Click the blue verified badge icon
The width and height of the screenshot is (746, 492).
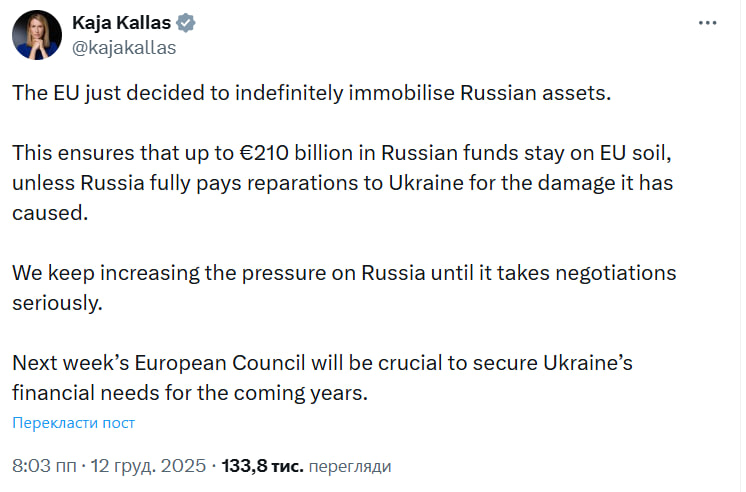point(187,22)
